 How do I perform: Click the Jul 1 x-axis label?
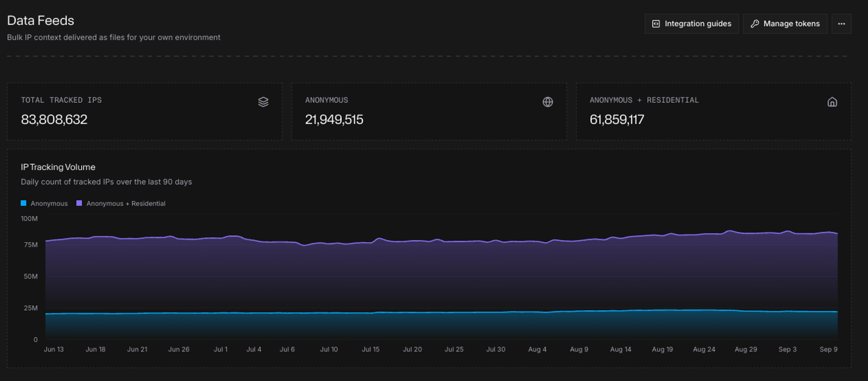220,349
